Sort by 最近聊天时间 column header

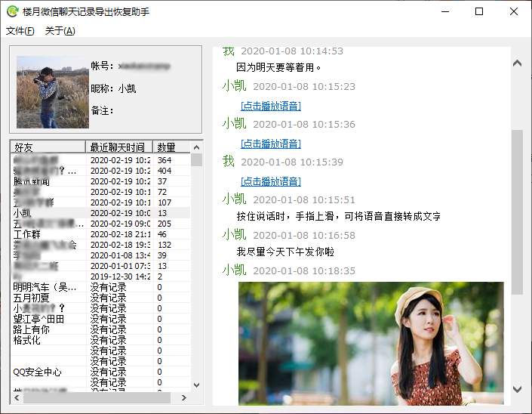point(119,147)
